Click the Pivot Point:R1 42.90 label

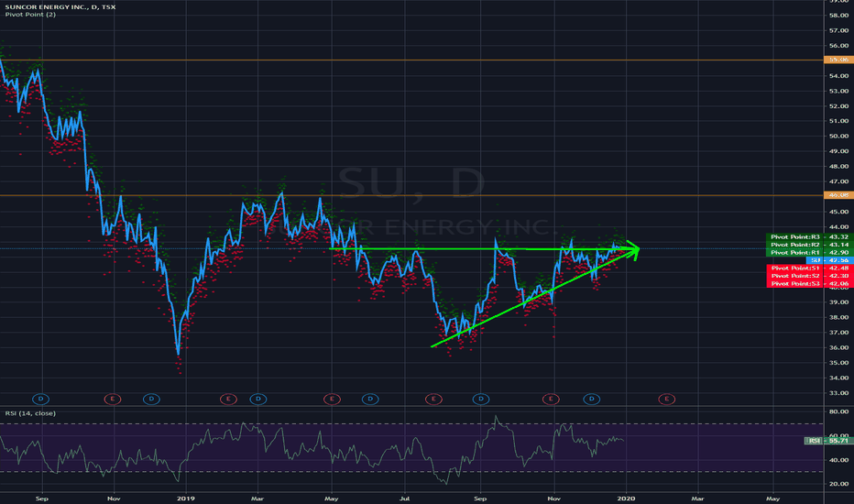click(x=810, y=252)
